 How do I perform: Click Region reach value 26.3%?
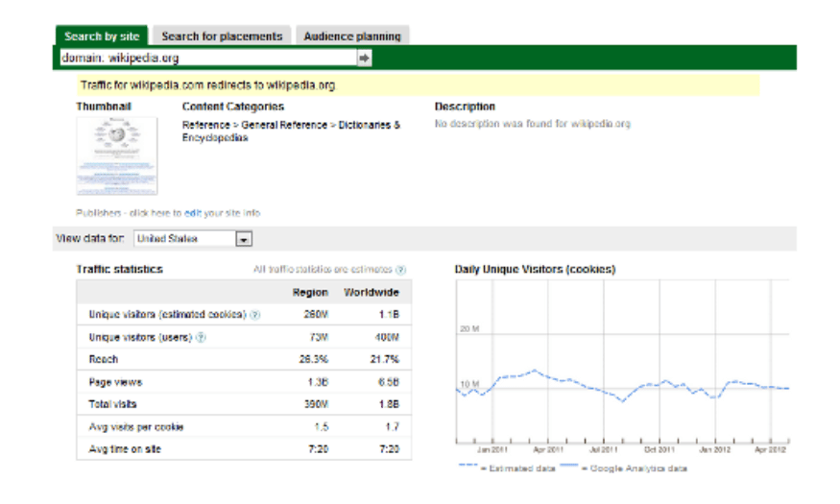click(313, 359)
